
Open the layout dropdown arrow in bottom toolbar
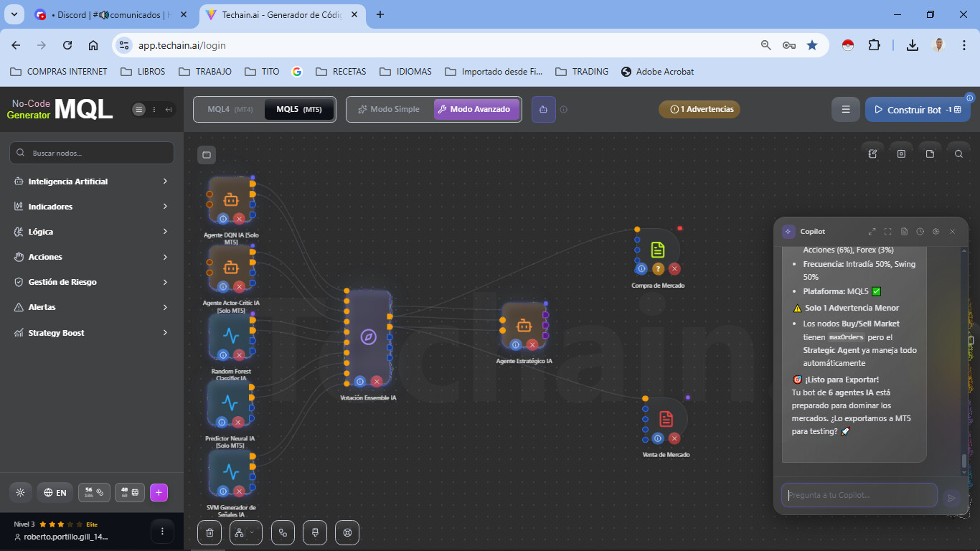(x=252, y=532)
